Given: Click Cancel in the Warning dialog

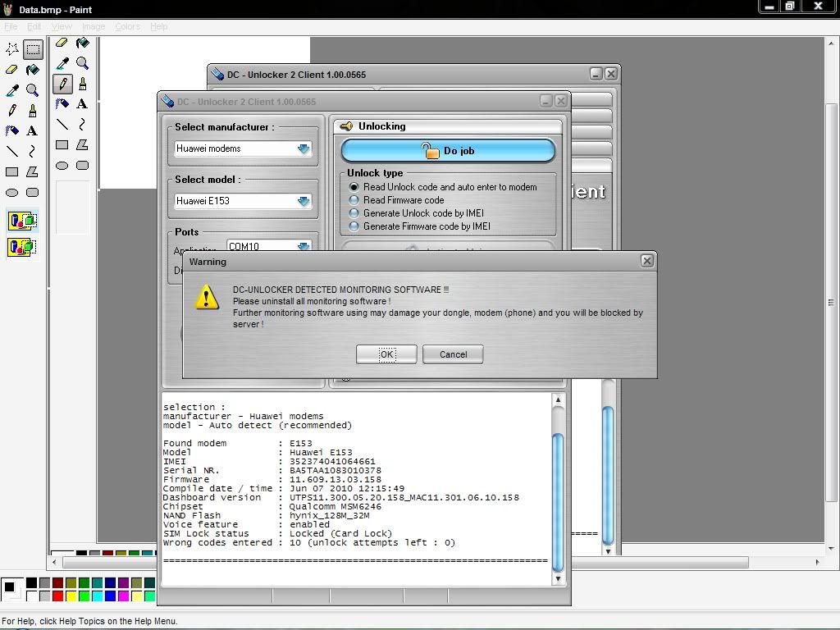Looking at the screenshot, I should (453, 354).
